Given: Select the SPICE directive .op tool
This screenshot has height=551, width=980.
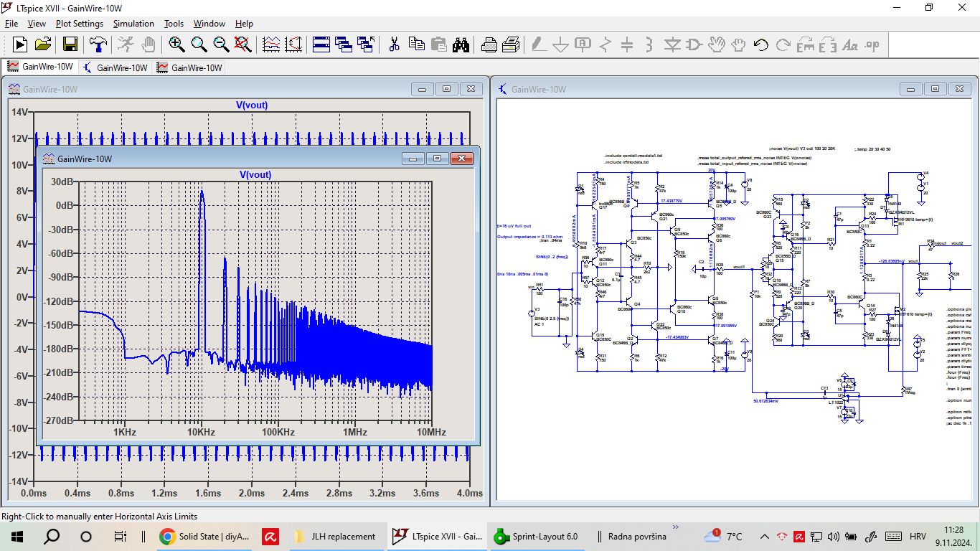Looking at the screenshot, I should 872,44.
